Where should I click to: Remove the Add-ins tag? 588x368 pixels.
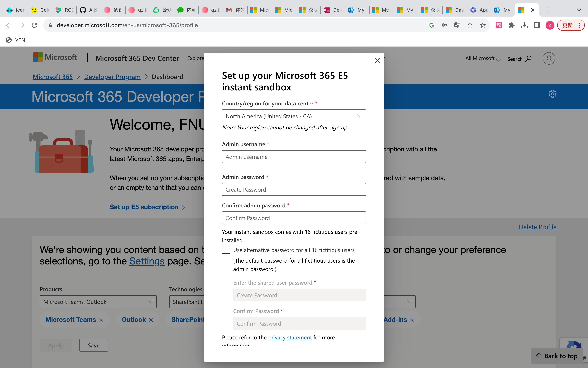point(412,320)
